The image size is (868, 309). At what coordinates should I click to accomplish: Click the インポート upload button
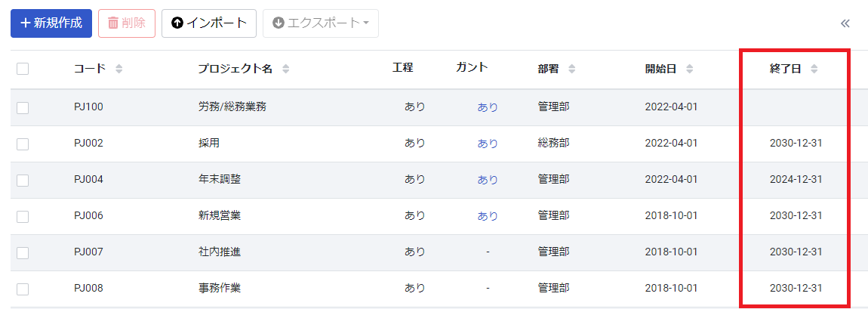(x=208, y=23)
